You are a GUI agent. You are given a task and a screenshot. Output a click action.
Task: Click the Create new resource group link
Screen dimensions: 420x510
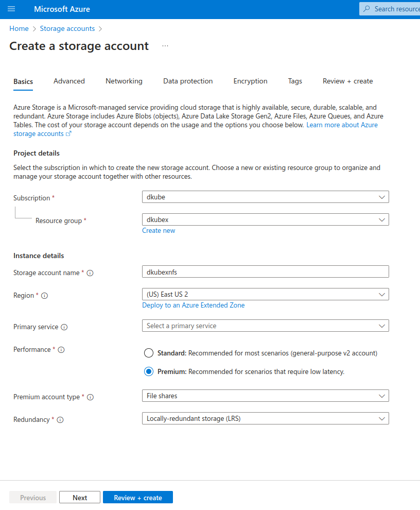coord(159,231)
